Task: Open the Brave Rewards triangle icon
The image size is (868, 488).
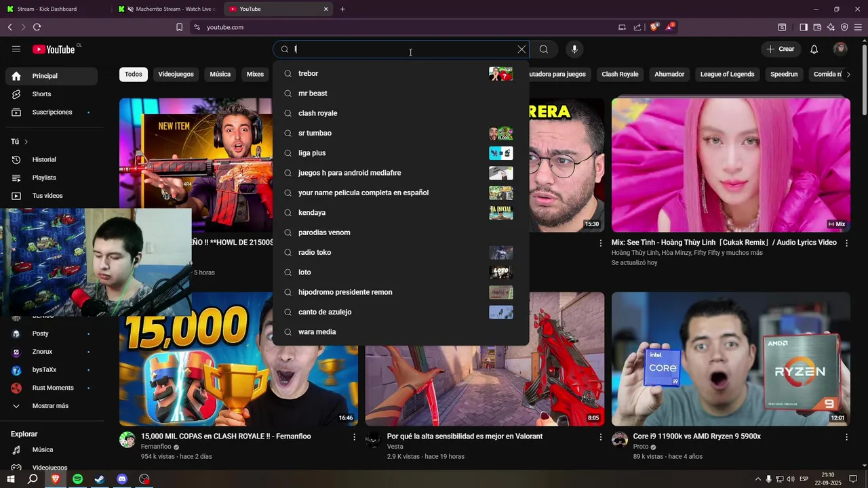Action: coord(670,27)
